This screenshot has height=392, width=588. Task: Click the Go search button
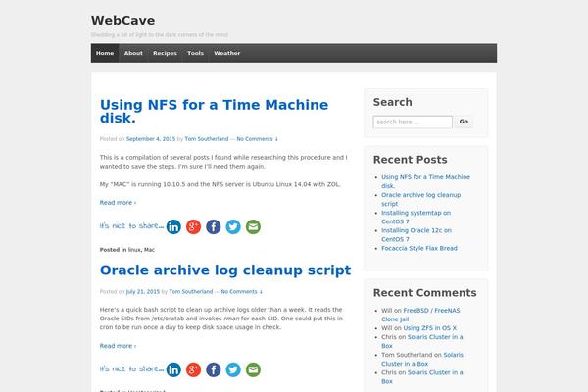(x=464, y=122)
